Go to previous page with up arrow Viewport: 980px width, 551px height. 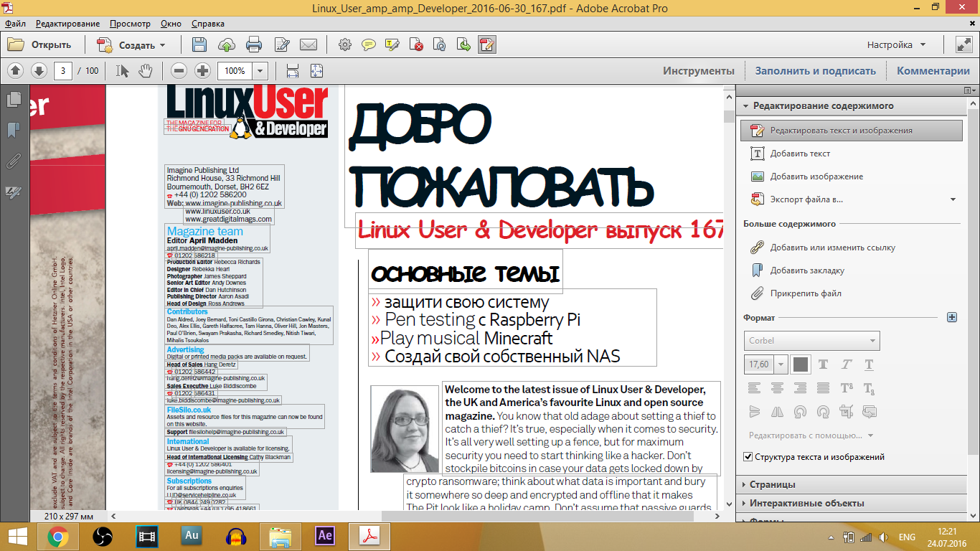tap(16, 70)
